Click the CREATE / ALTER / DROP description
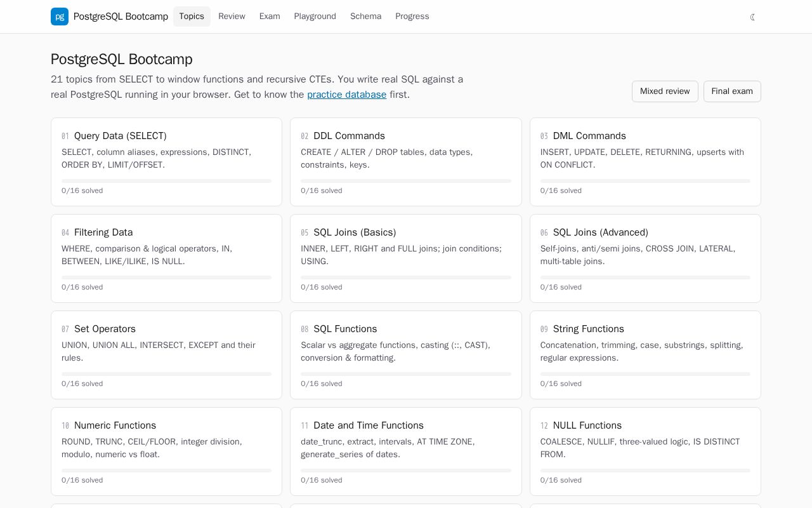The height and width of the screenshot is (508, 812). pyautogui.click(x=387, y=159)
